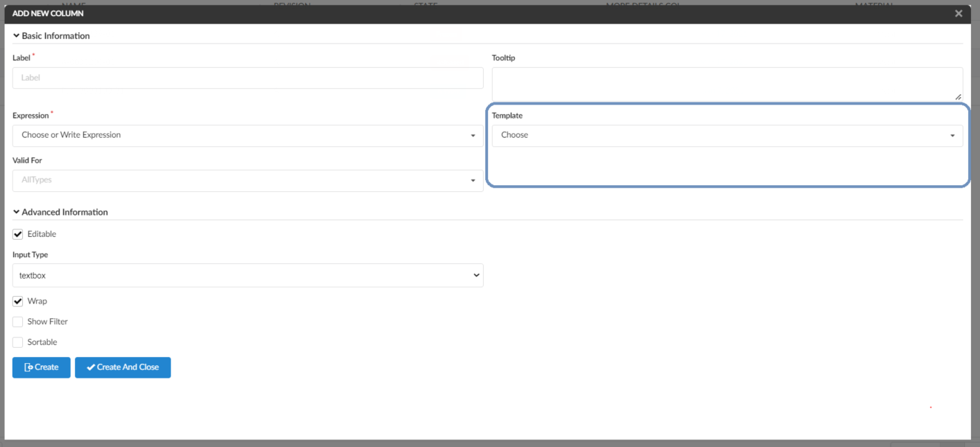Click inside the Tooltip text area
This screenshot has width=980, height=447.
click(x=721, y=84)
